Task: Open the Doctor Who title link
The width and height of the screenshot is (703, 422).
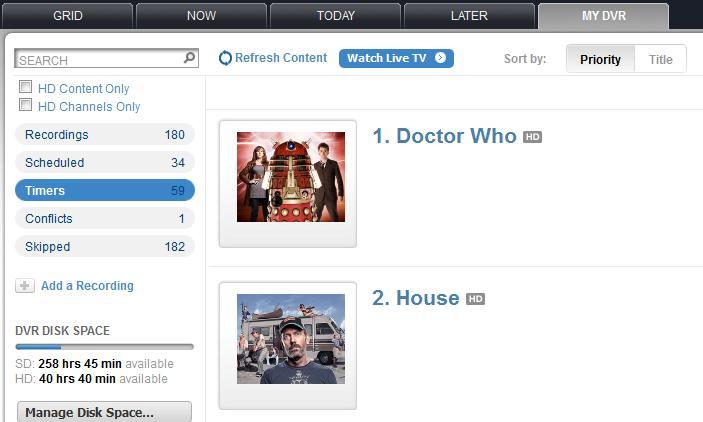Action: pos(456,136)
